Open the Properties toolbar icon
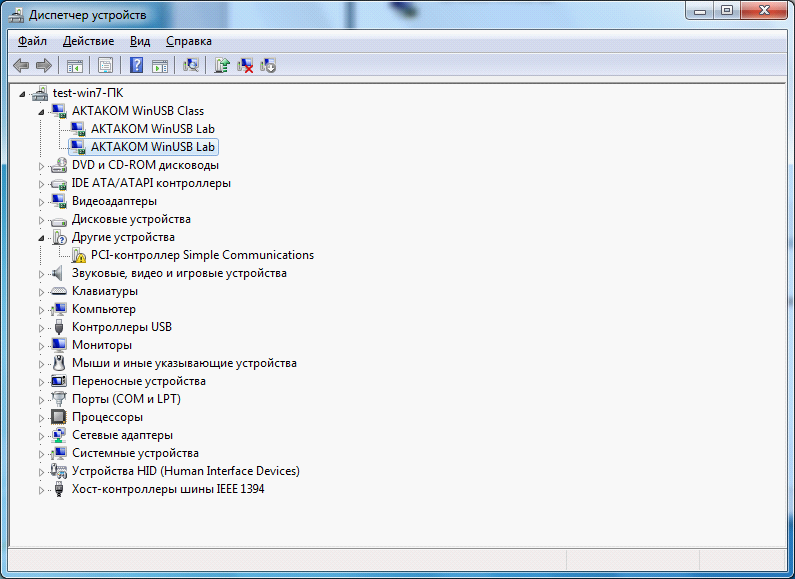This screenshot has width=795, height=579. pos(105,65)
